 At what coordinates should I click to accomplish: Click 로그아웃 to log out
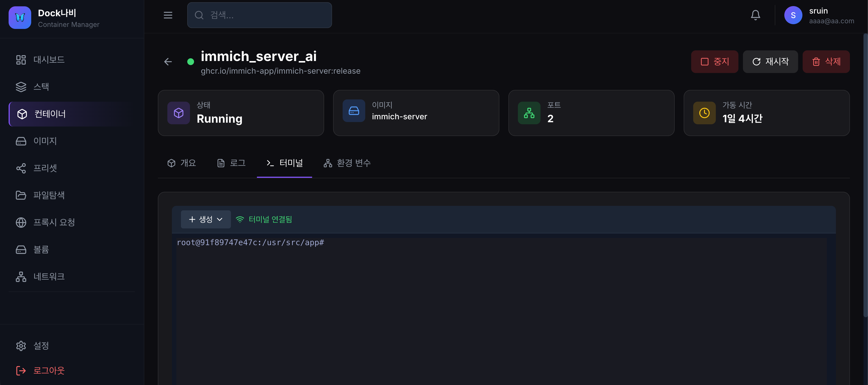point(49,371)
